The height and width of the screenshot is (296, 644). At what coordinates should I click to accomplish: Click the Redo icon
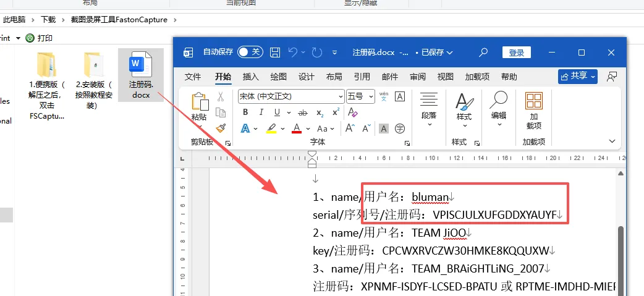tap(316, 52)
